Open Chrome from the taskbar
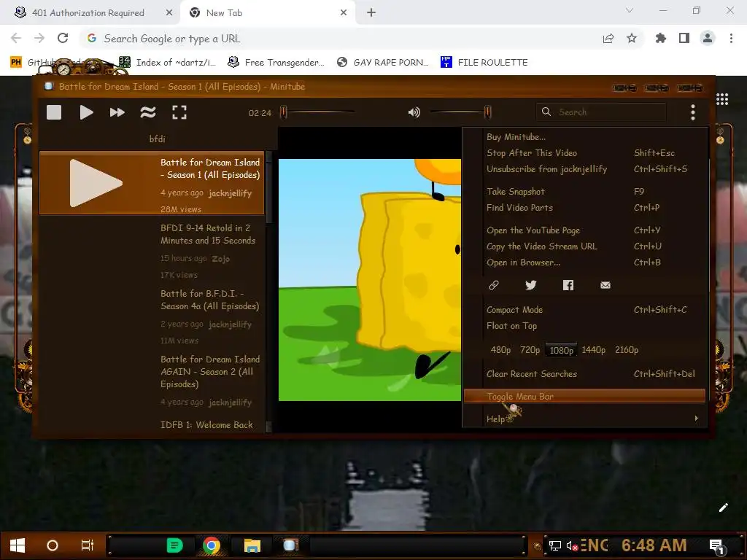 click(212, 545)
